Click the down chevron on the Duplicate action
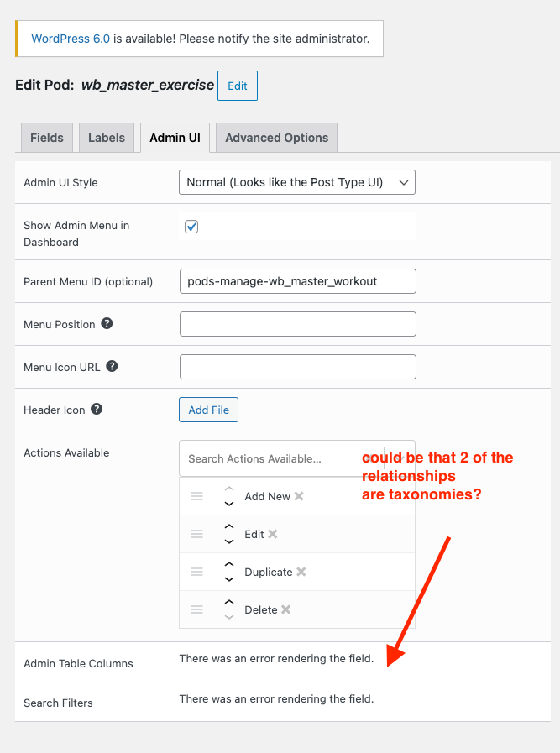The image size is (560, 753). click(x=228, y=578)
